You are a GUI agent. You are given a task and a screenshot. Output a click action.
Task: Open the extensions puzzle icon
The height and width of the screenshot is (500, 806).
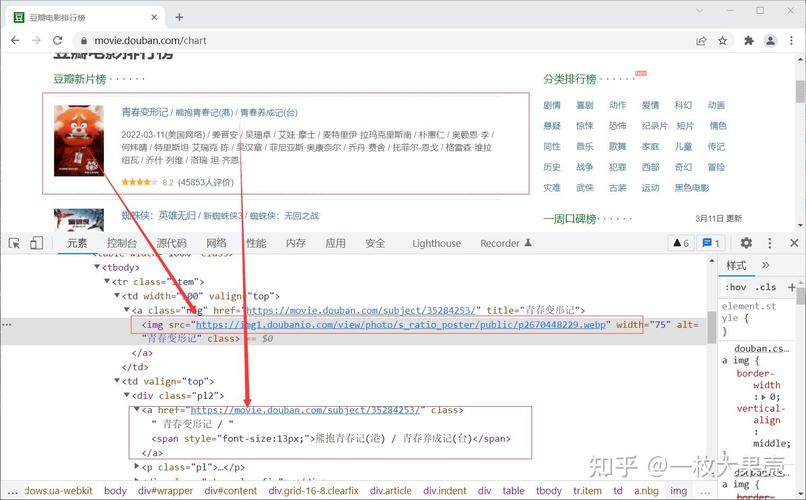749,41
